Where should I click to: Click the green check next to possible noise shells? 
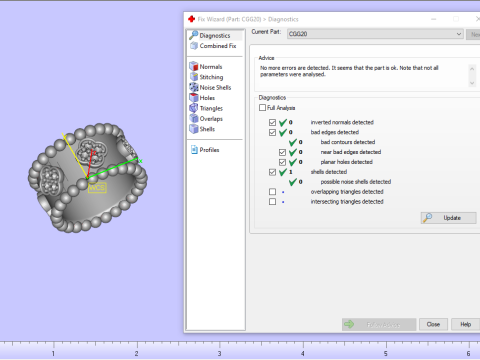coord(293,182)
